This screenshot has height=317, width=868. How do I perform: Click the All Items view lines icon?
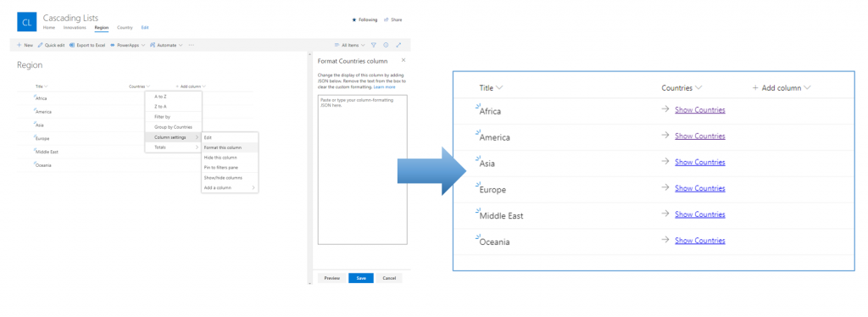pos(337,46)
